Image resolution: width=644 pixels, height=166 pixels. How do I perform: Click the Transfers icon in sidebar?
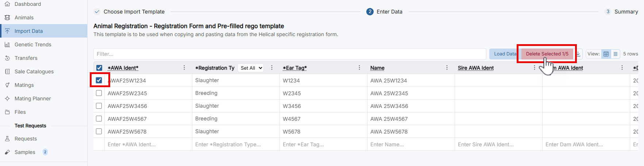pyautogui.click(x=7, y=58)
